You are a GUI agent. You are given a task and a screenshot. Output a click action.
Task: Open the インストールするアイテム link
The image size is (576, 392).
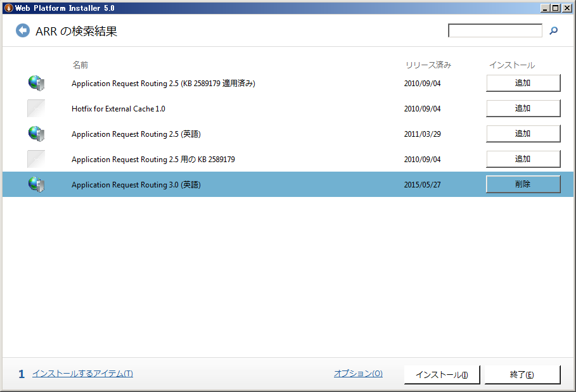82,374
